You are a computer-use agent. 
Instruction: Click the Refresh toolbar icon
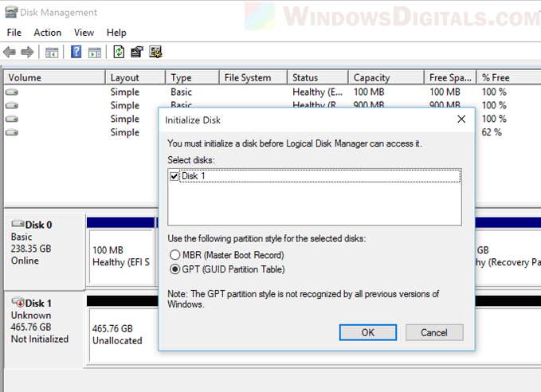[x=119, y=52]
